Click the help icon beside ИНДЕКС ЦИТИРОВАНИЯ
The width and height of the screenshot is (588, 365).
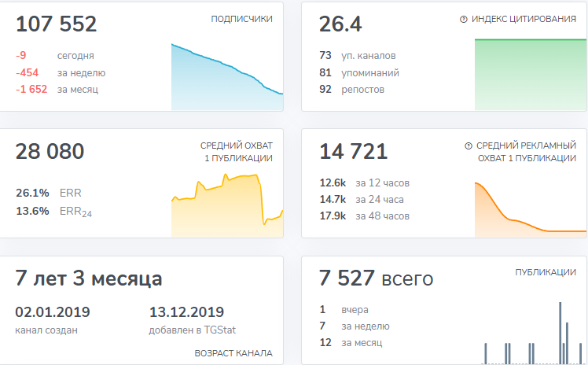coord(464,19)
